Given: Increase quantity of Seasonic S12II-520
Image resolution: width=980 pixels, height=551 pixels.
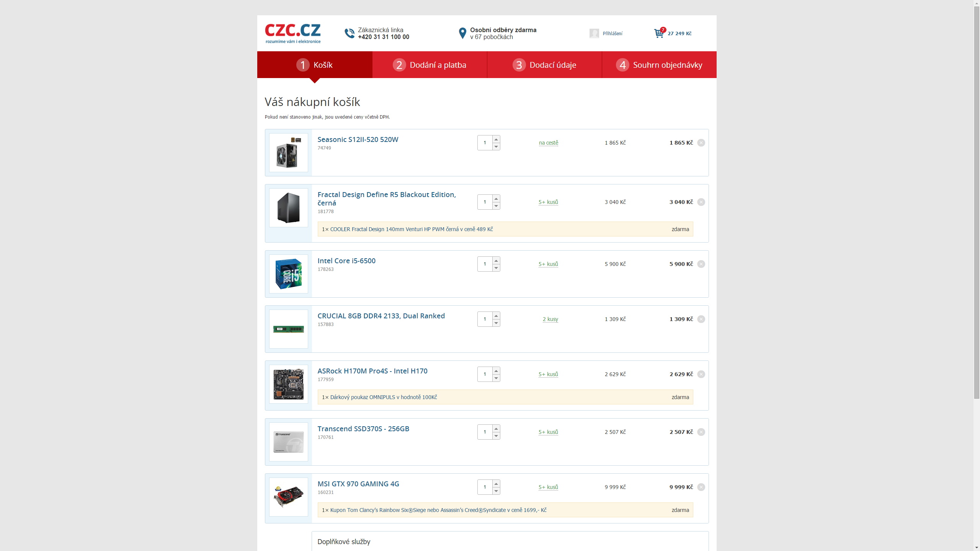Looking at the screenshot, I should point(496,139).
